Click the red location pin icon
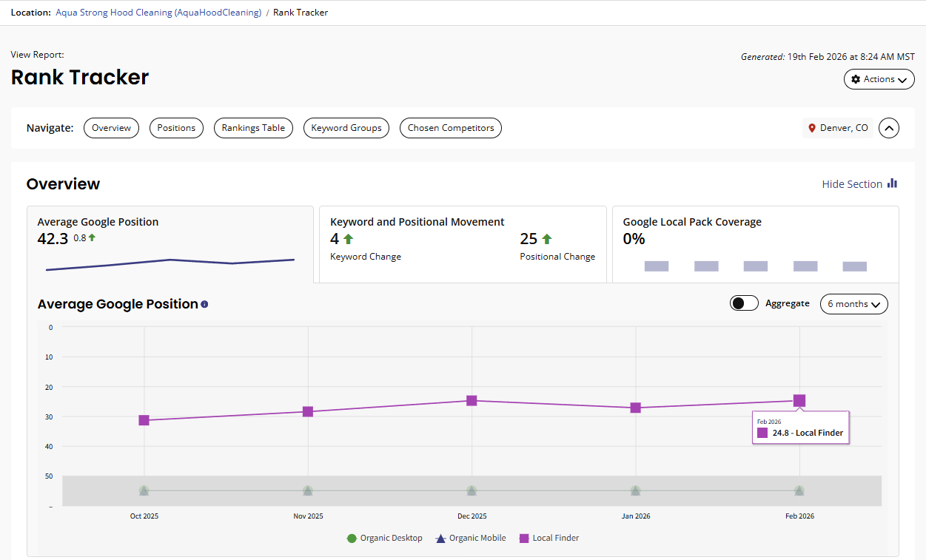The width and height of the screenshot is (926, 560). [812, 128]
